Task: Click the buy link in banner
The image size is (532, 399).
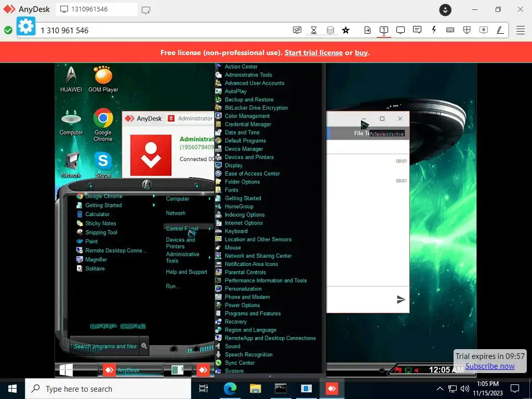Action: coord(362,52)
